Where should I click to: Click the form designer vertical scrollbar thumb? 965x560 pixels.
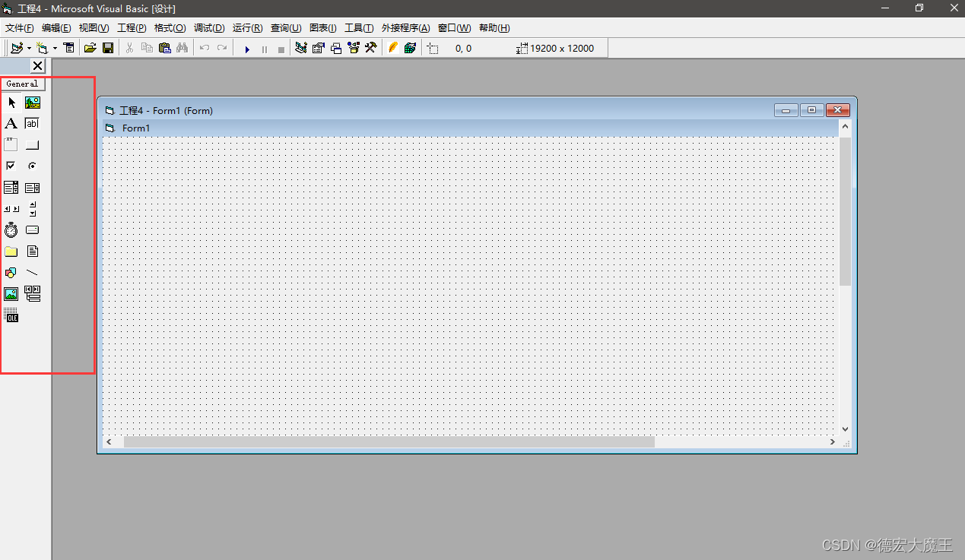click(x=845, y=211)
